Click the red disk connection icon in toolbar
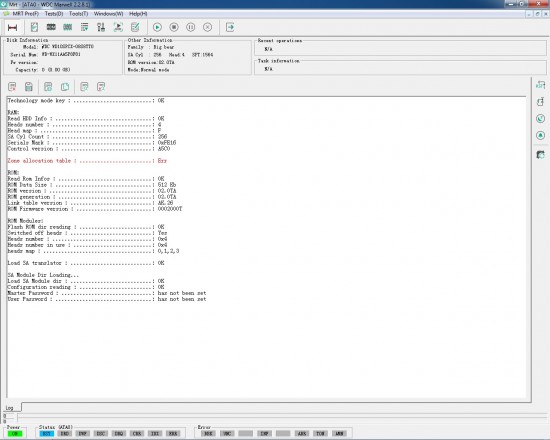This screenshot has height=440, width=550. point(12,27)
